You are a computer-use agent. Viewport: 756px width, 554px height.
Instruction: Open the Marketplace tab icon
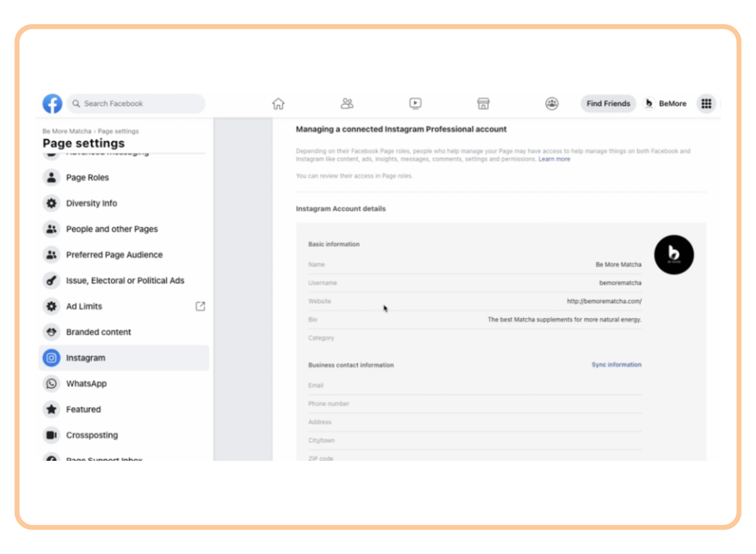483,104
